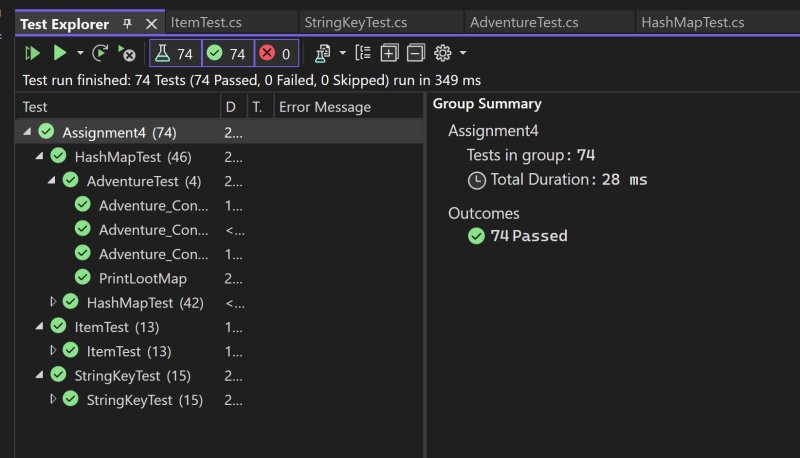
Task: Sort by the T. traits column header
Action: point(261,107)
